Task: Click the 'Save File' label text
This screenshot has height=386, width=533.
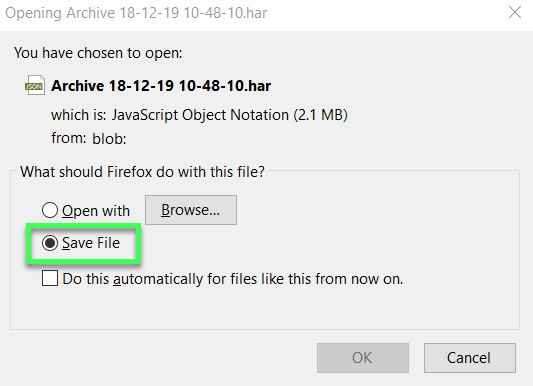Action: 91,243
